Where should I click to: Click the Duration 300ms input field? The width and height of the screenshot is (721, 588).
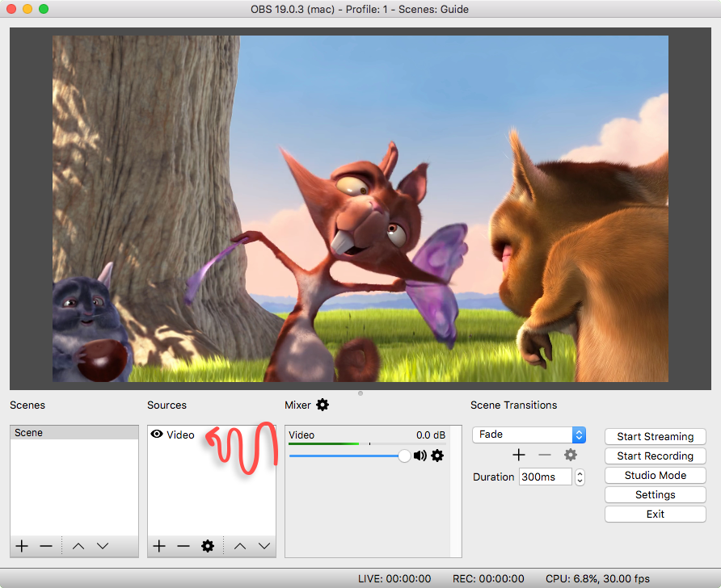[x=546, y=477]
